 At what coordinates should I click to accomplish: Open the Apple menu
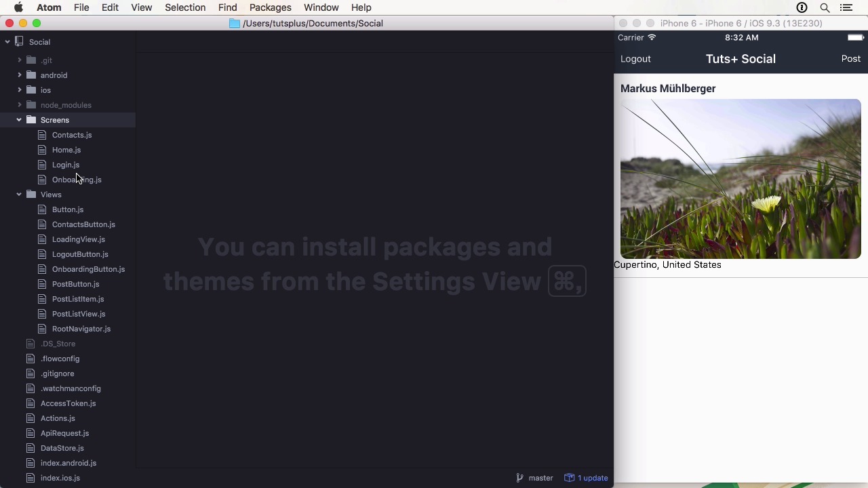click(x=18, y=7)
